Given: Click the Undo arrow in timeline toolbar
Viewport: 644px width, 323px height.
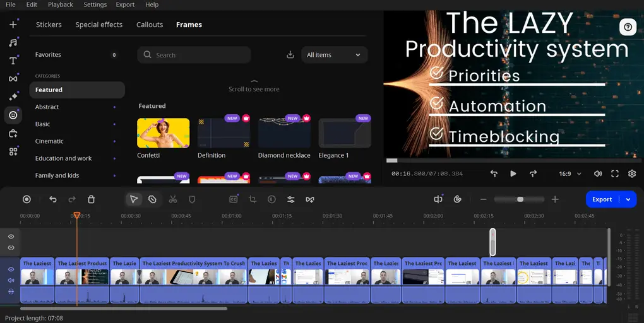Looking at the screenshot, I should pos(53,199).
